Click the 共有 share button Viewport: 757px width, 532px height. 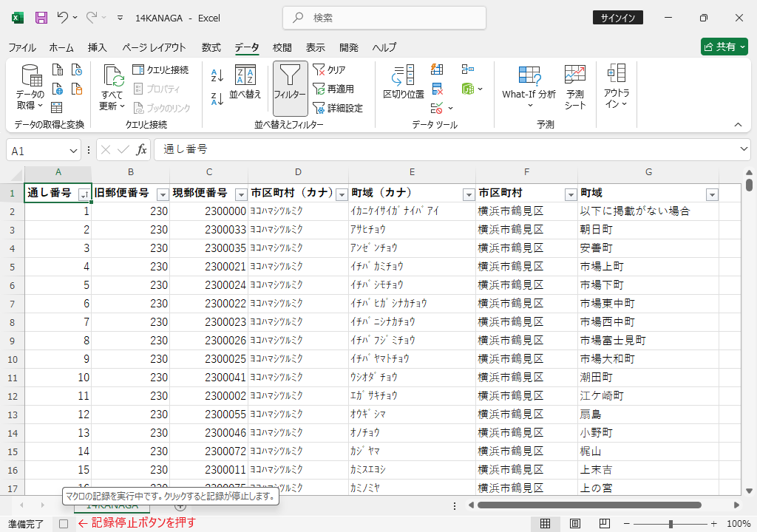[724, 47]
